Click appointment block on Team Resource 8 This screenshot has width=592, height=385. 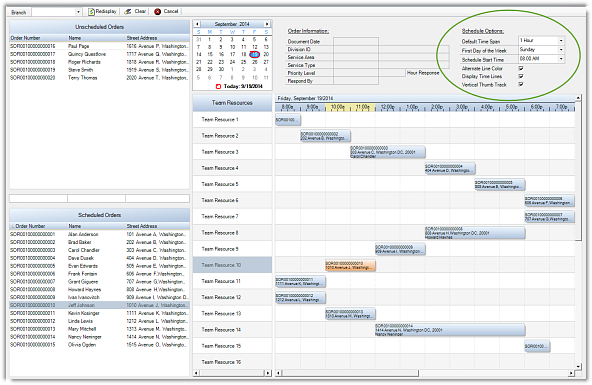(x=475, y=233)
